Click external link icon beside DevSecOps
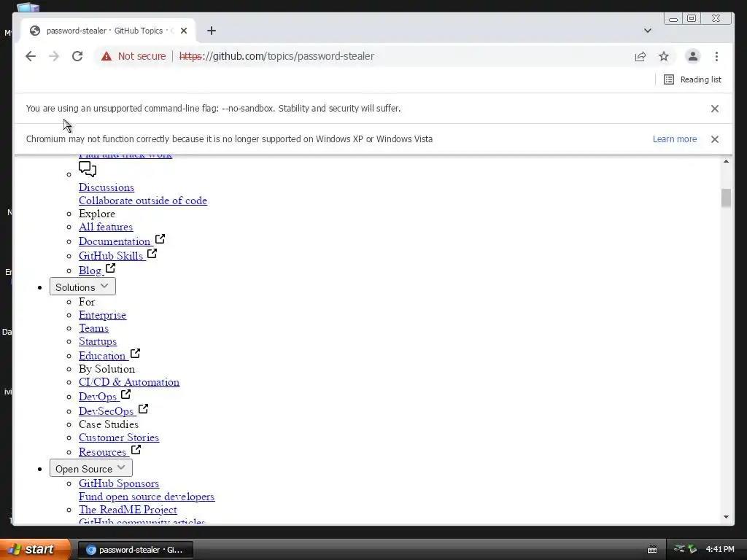The image size is (747, 560). tap(144, 408)
